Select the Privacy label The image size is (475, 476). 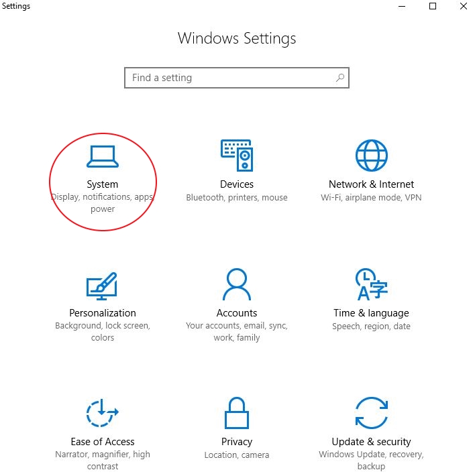pyautogui.click(x=237, y=442)
